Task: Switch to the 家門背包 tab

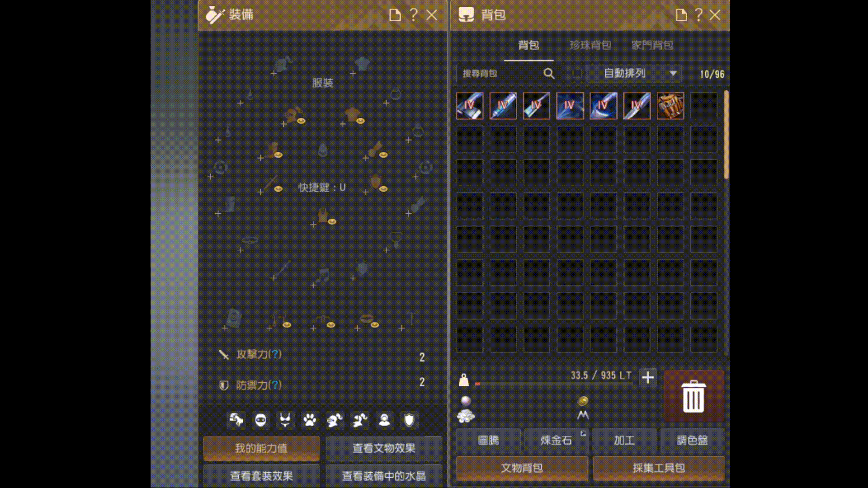Action: pyautogui.click(x=652, y=45)
